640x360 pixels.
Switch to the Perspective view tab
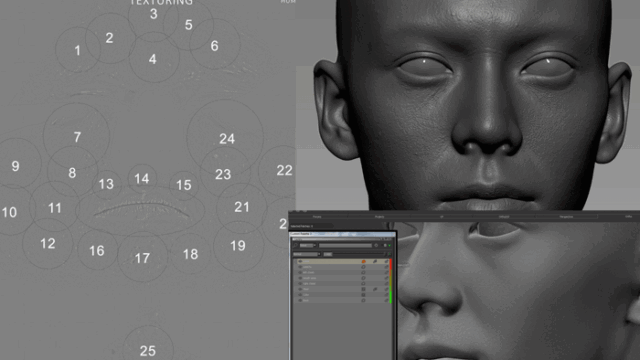[x=566, y=217]
